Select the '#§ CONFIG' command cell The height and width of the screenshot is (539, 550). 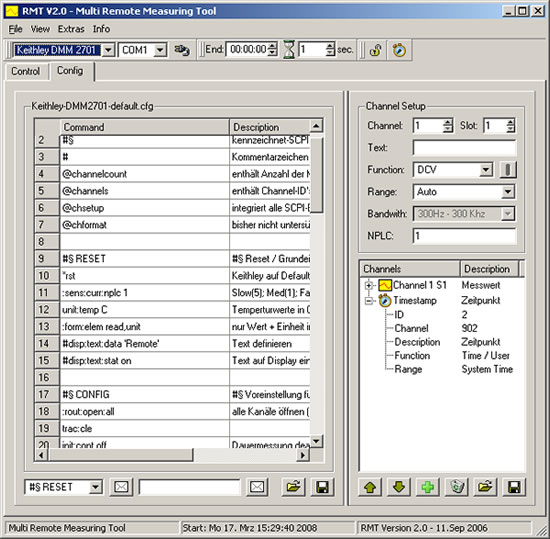(144, 395)
